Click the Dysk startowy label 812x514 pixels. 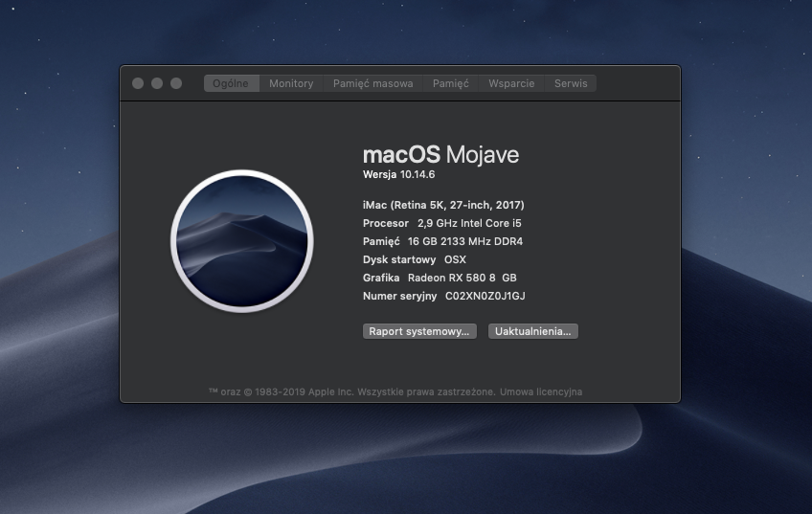point(399,259)
